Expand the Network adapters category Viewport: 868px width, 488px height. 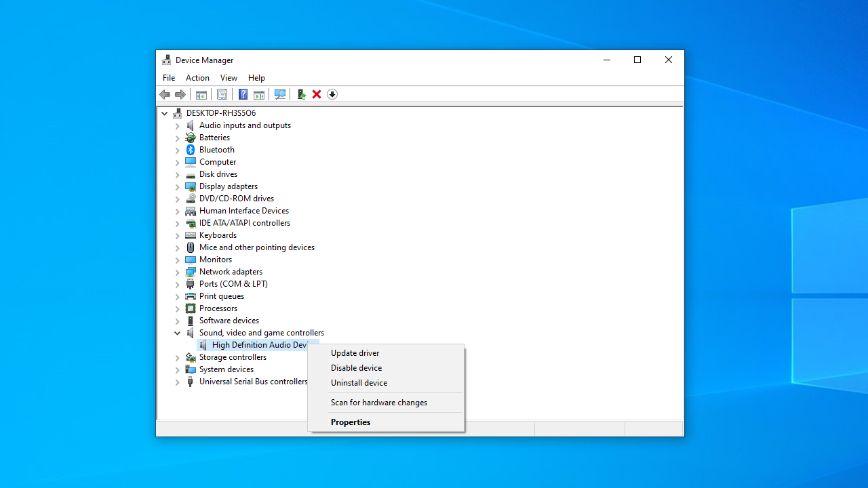coord(178,272)
